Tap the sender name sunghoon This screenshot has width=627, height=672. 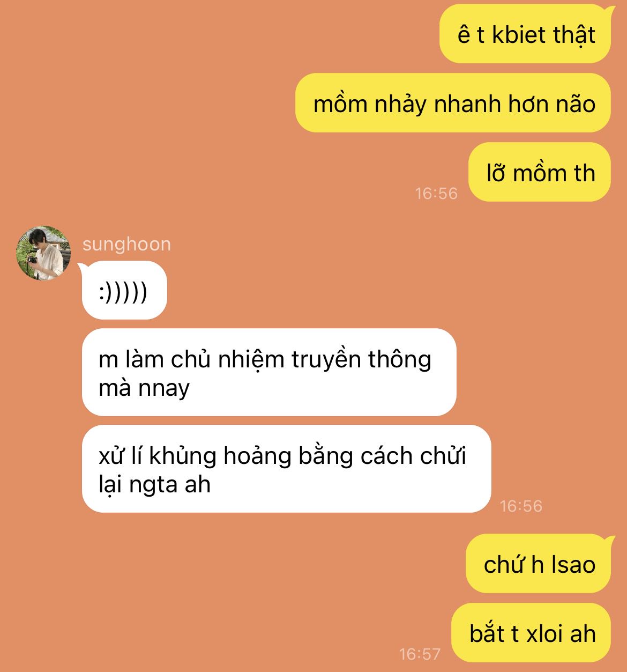tap(126, 244)
